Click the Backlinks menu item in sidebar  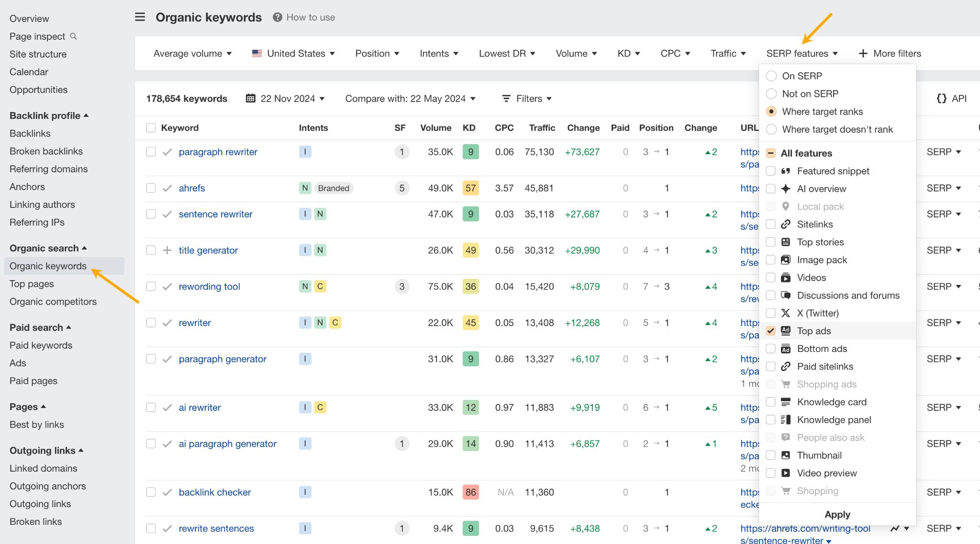click(30, 133)
